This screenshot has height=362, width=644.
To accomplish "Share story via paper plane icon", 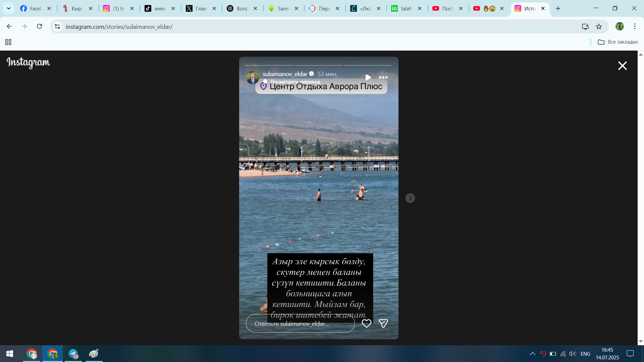I will coord(383,323).
